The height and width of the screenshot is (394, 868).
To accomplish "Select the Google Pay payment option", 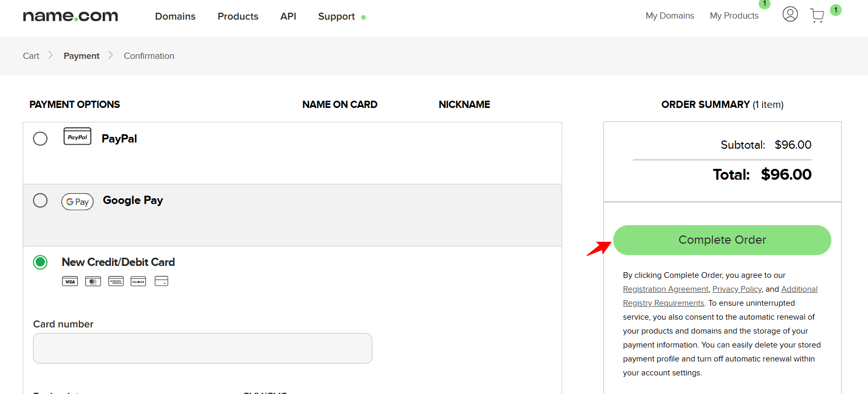I will point(40,200).
